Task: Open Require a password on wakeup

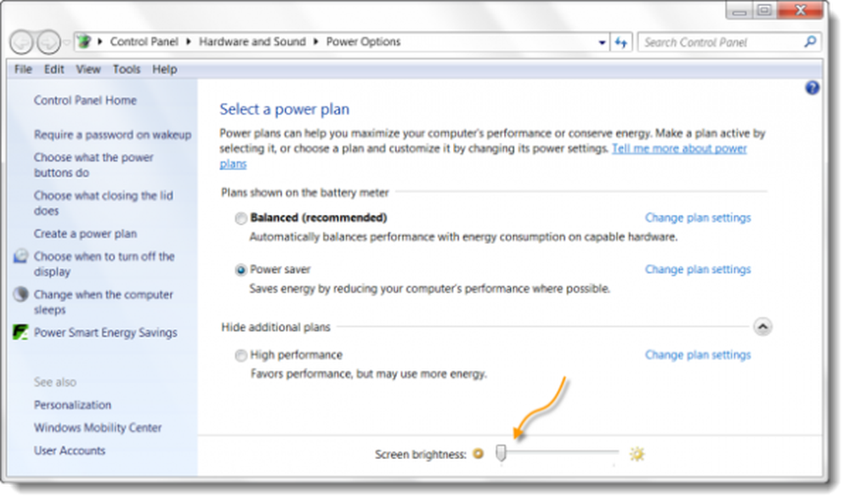Action: point(113,134)
